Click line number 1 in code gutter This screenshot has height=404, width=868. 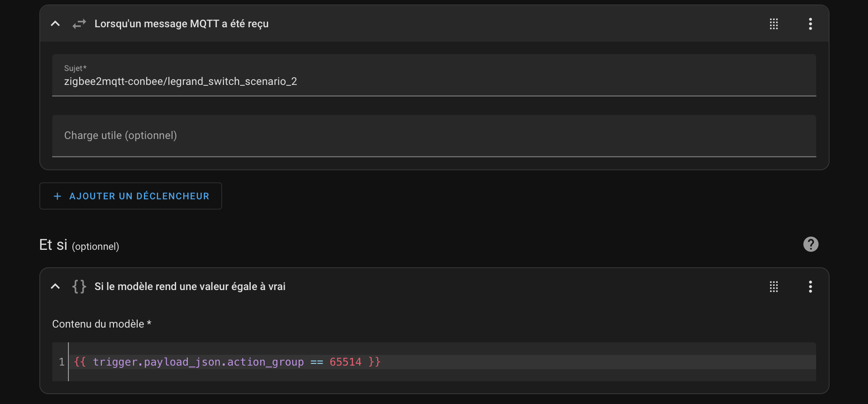(x=62, y=362)
